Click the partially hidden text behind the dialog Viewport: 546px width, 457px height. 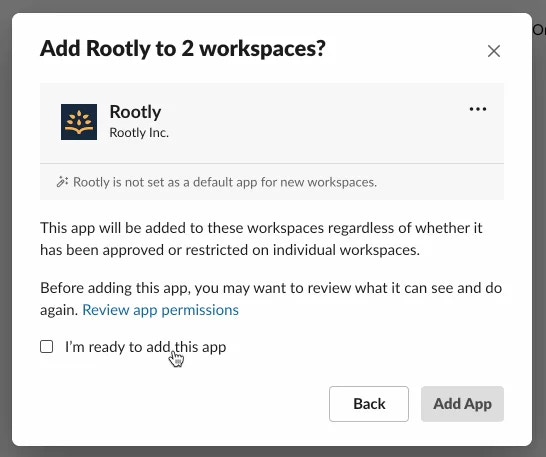[539, 30]
